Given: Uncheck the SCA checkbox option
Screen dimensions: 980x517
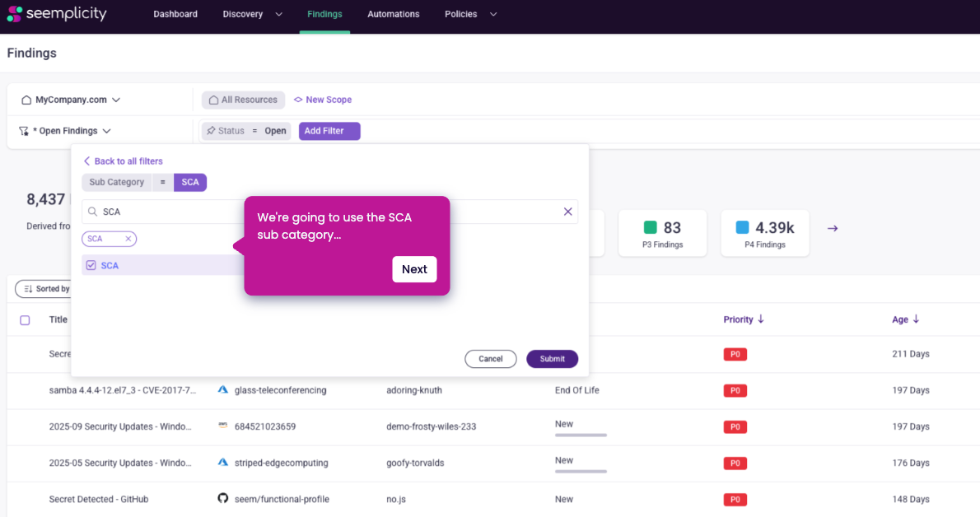Looking at the screenshot, I should (x=91, y=265).
